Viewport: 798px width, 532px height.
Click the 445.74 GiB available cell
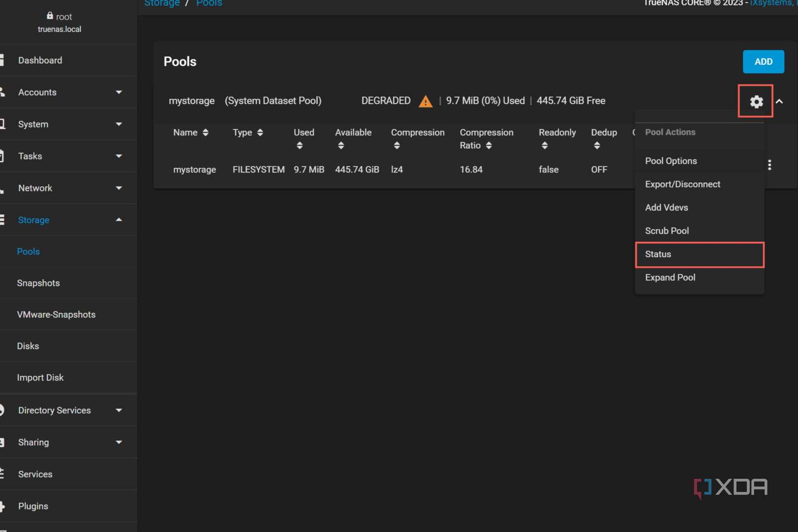point(357,170)
